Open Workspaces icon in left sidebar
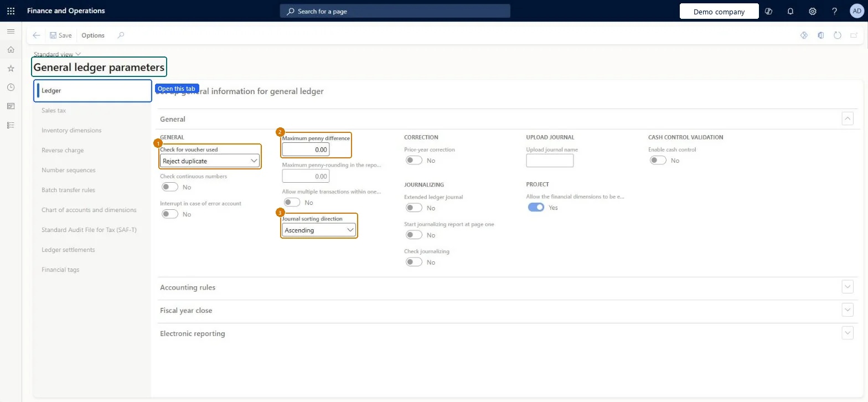Image resolution: width=868 pixels, height=402 pixels. (11, 106)
